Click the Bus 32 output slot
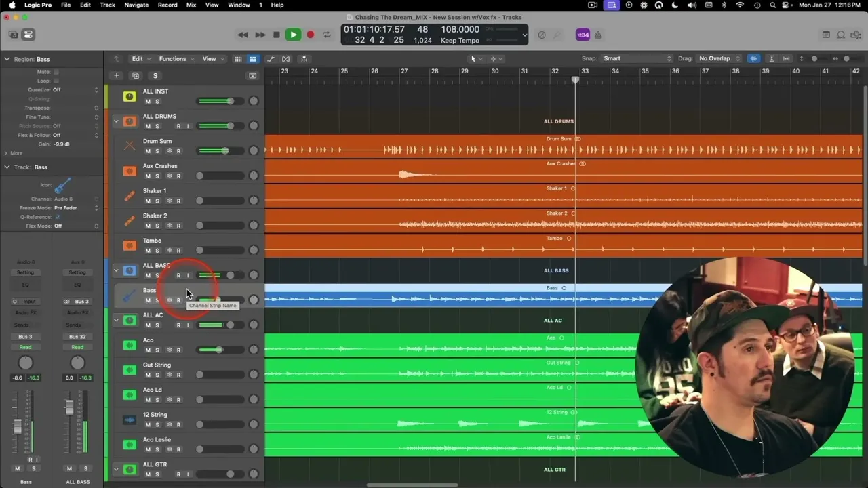Screen dimensions: 868x488 pos(77,336)
